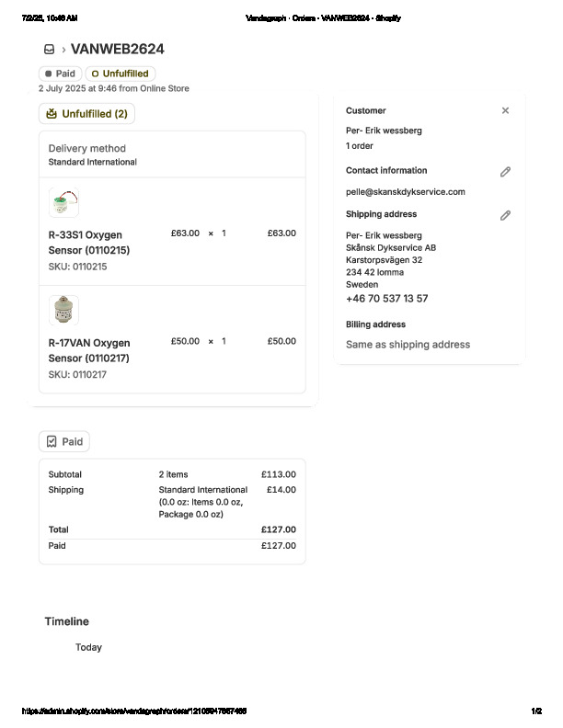Click the breadcrumb chevron before VANWEB2624
The height and width of the screenshot is (728, 563).
[x=63, y=50]
